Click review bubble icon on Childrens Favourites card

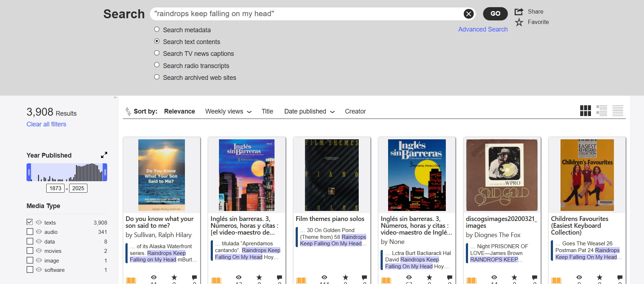pos(620,278)
